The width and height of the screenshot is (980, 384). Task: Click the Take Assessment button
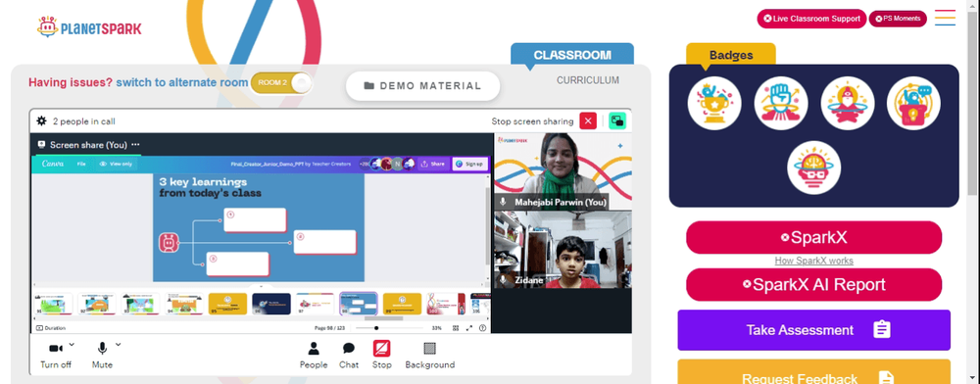813,330
